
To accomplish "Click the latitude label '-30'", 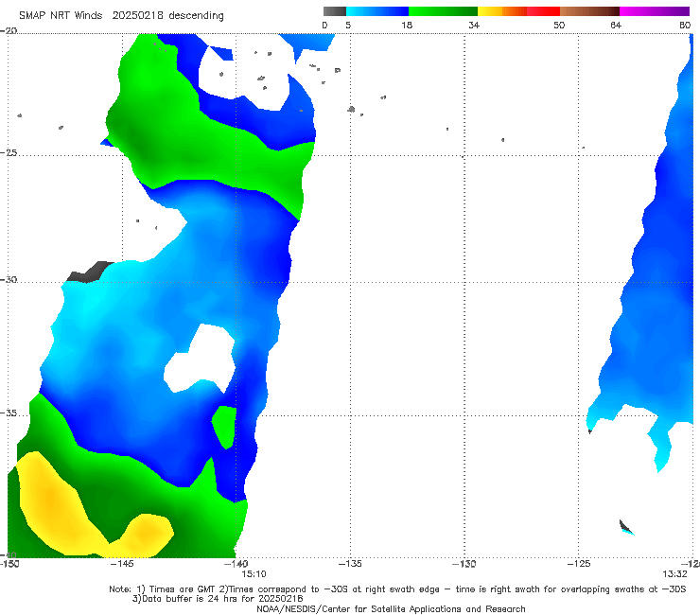I will point(9,279).
